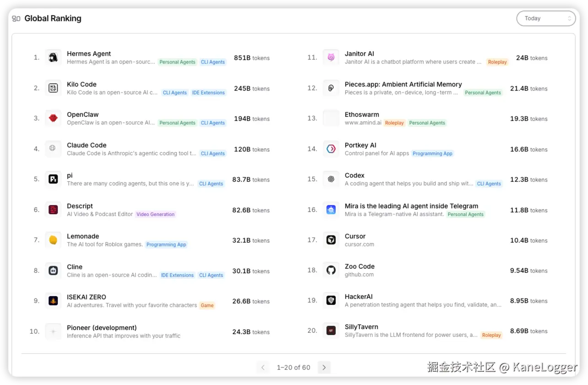588x385 pixels.
Task: Open the Hermes Agent title link
Action: point(89,54)
